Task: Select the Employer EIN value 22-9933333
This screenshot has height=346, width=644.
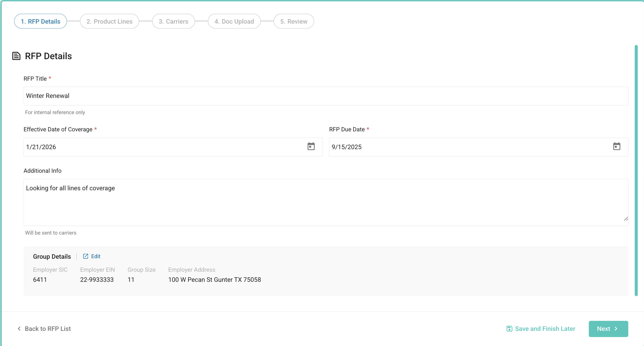Action: (x=97, y=280)
